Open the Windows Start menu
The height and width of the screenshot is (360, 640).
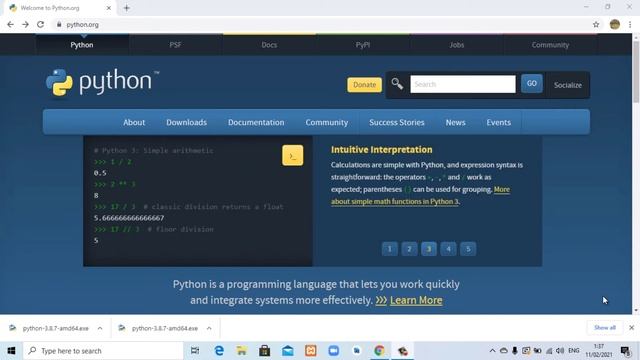coord(11,351)
